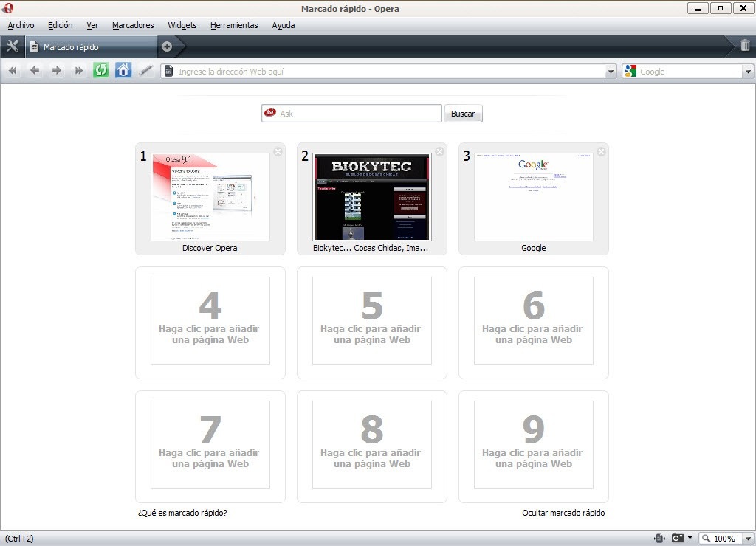Image resolution: width=756 pixels, height=546 pixels.
Task: Open the Ver menu
Action: point(92,25)
